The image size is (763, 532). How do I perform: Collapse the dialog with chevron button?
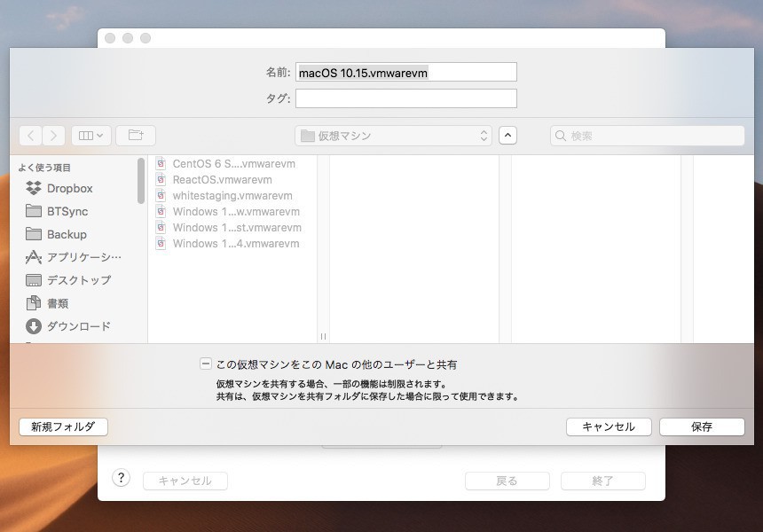tap(507, 136)
